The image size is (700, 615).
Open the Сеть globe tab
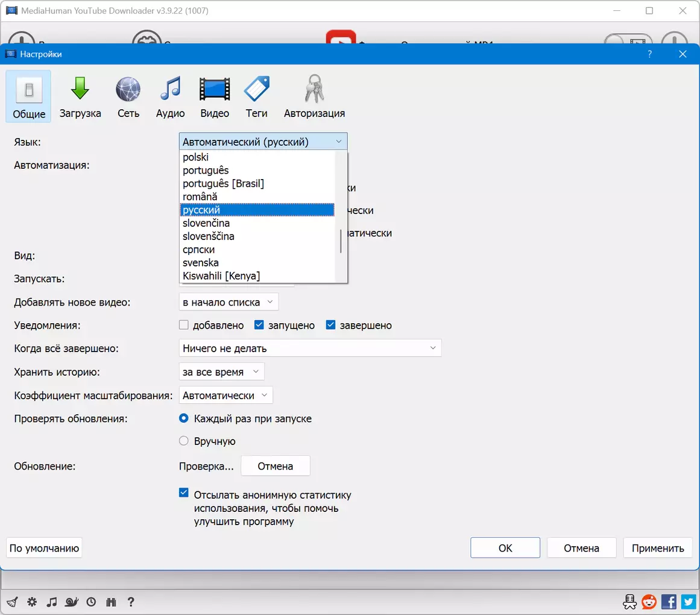pyautogui.click(x=128, y=96)
